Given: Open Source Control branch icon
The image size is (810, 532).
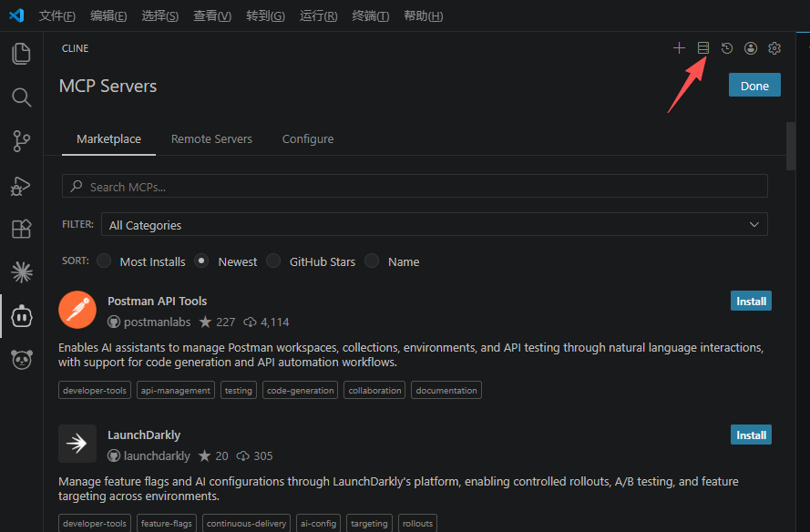Looking at the screenshot, I should (21, 141).
